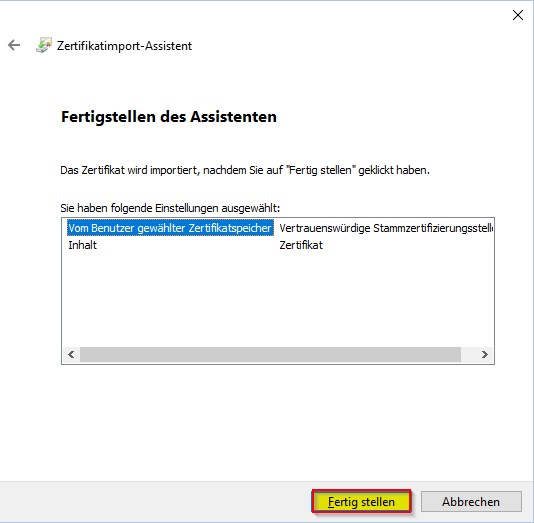Click the 'Sie haben folgende Einstellungen ausgewählt' label
Viewport: 534px width, 523px height.
pyautogui.click(x=170, y=208)
